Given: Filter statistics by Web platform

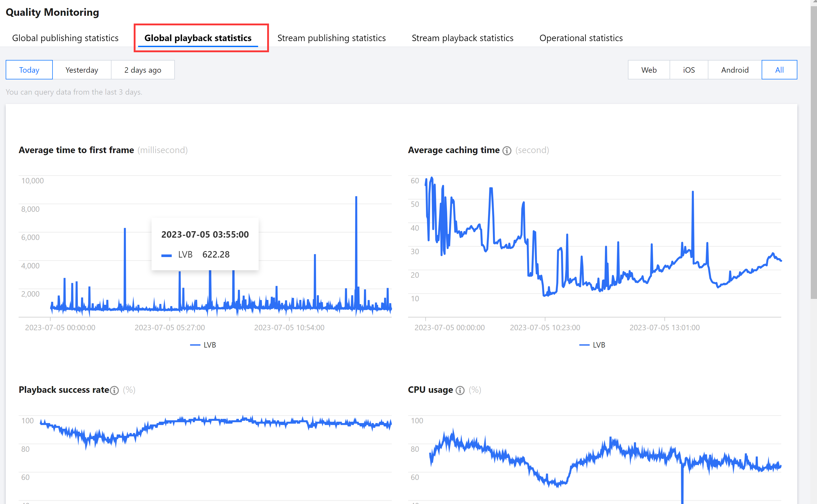Looking at the screenshot, I should (649, 70).
